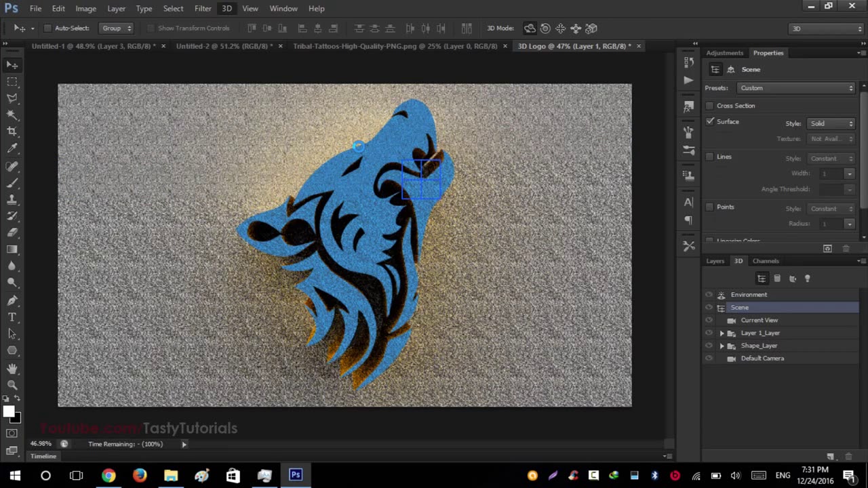Screen dimensions: 868x488
Task: Select the Healing Brush tool
Action: (x=12, y=166)
